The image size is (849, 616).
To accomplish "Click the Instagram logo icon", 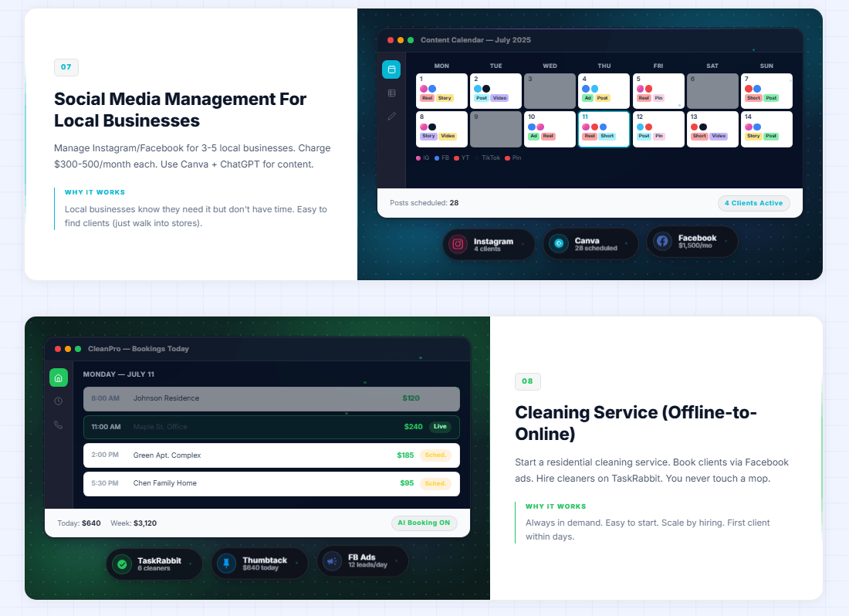I will tap(458, 244).
